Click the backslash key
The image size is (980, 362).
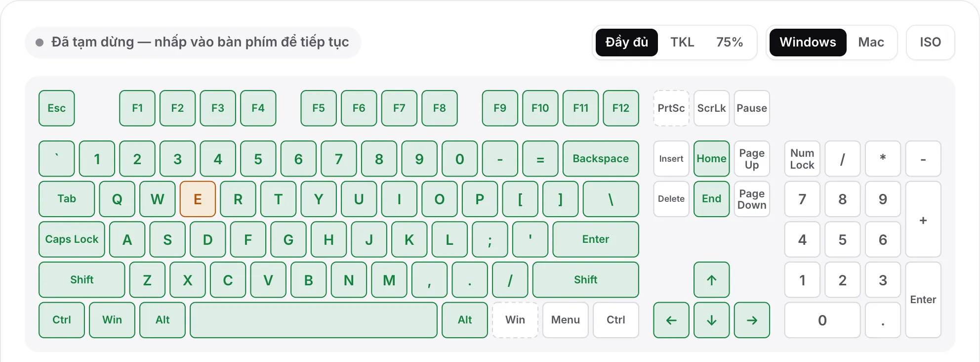(611, 199)
